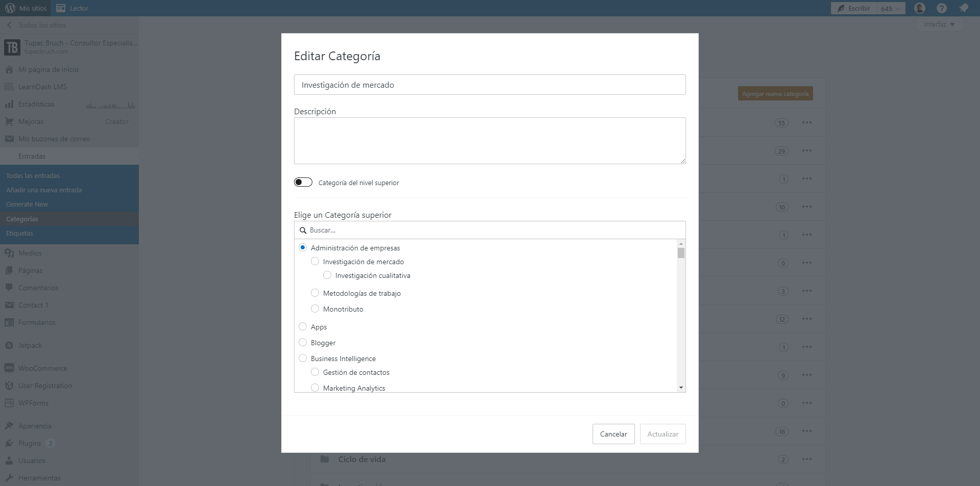Select the Investigación cualitativa radio button
Screen dimensions: 980x486
(327, 275)
